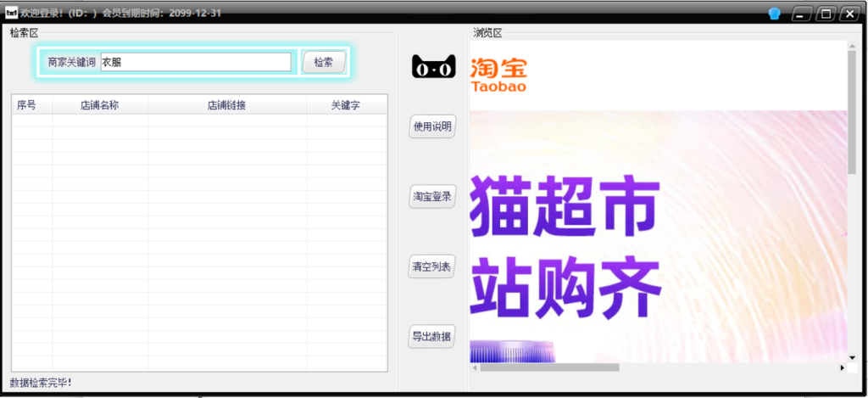
Task: Click the 店铺名称 column header
Action: [99, 105]
